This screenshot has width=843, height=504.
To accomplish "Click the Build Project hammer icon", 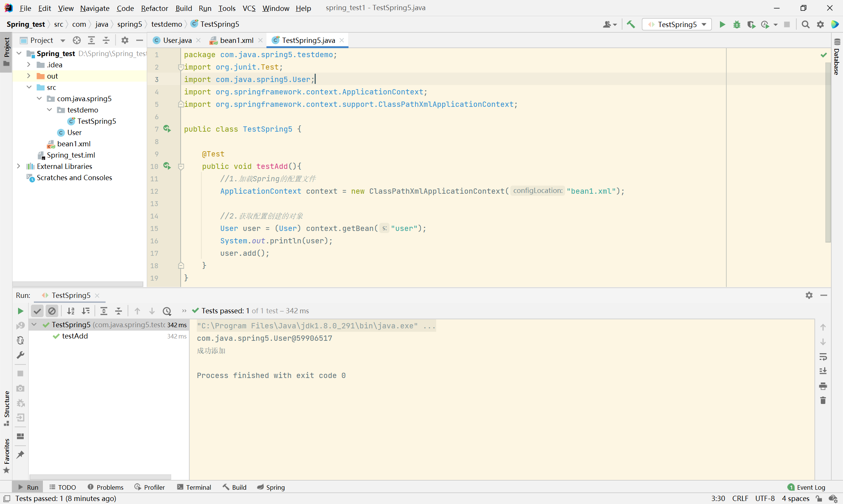I will 631,24.
